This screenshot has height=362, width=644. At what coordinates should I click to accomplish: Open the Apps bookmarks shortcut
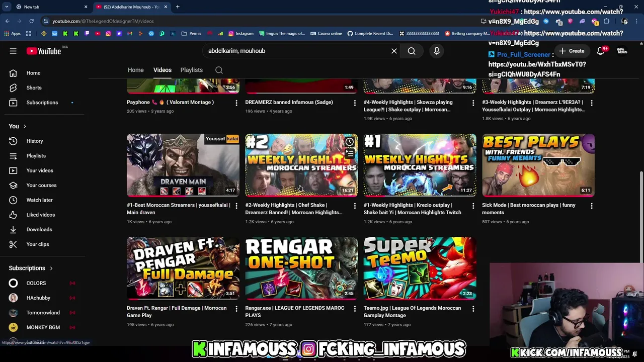click(12, 34)
